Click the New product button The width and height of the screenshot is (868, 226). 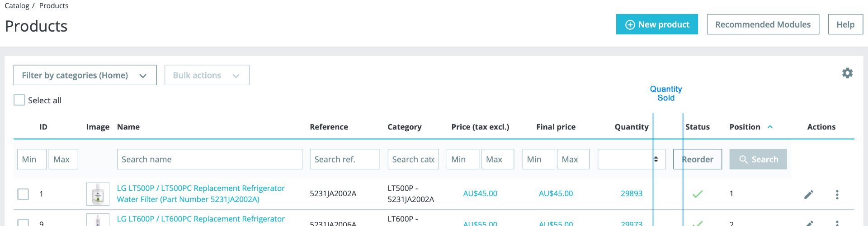pos(656,24)
